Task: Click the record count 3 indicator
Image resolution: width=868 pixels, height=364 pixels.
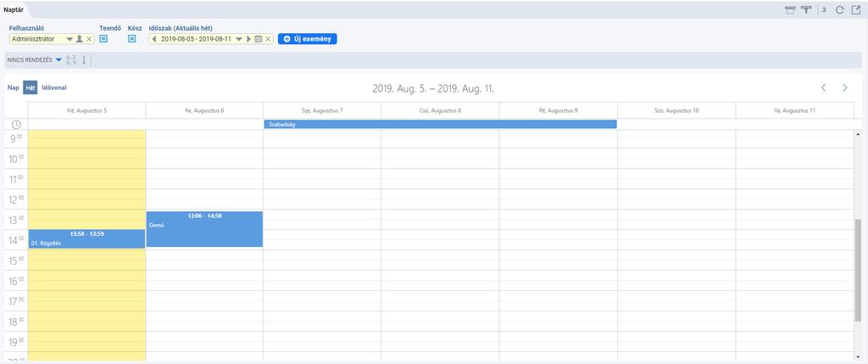Action: [824, 10]
